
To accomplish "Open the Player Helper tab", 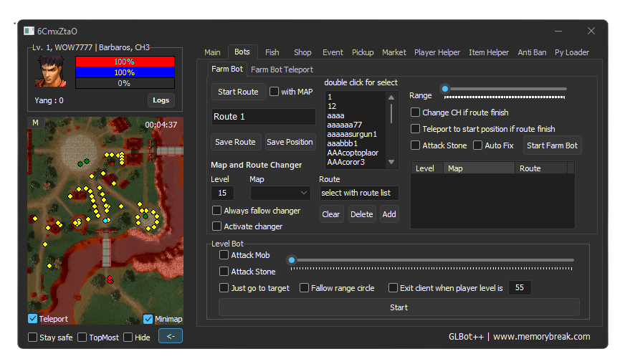I will pos(437,52).
